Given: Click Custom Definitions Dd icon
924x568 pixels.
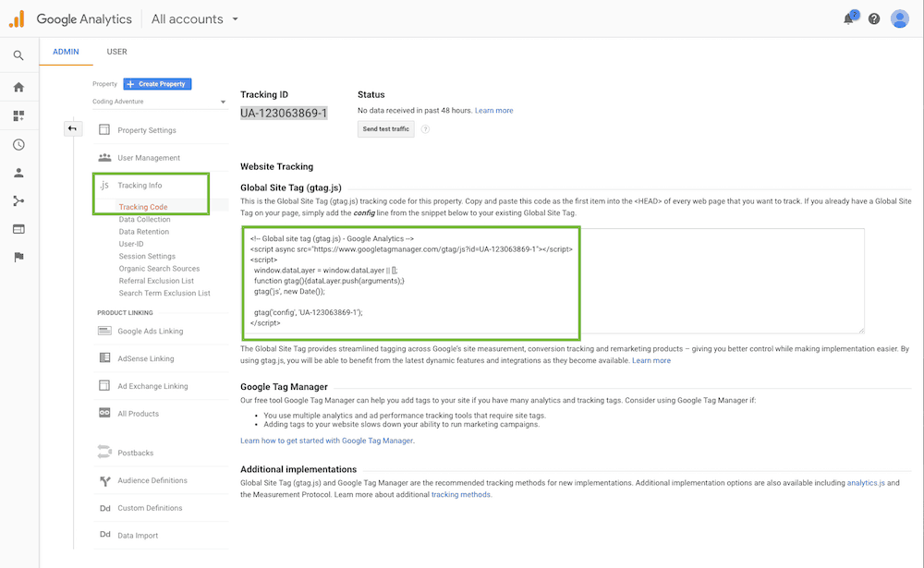Looking at the screenshot, I should pyautogui.click(x=105, y=508).
